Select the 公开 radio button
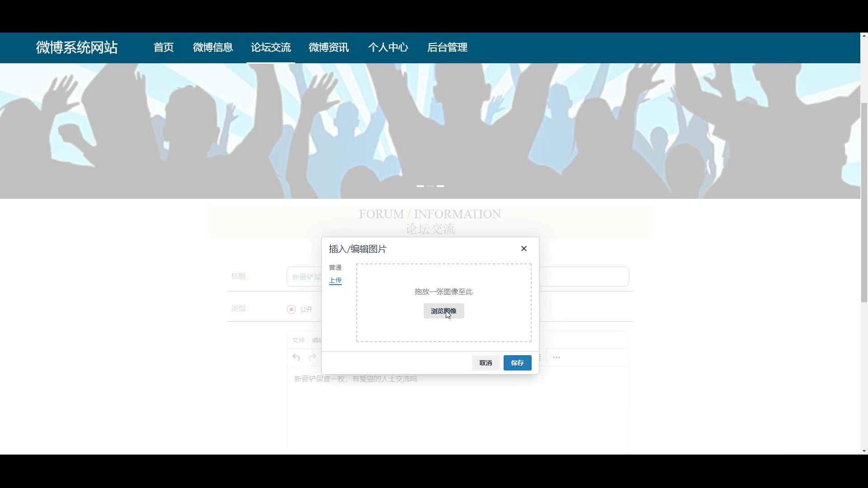This screenshot has height=488, width=868. point(291,310)
